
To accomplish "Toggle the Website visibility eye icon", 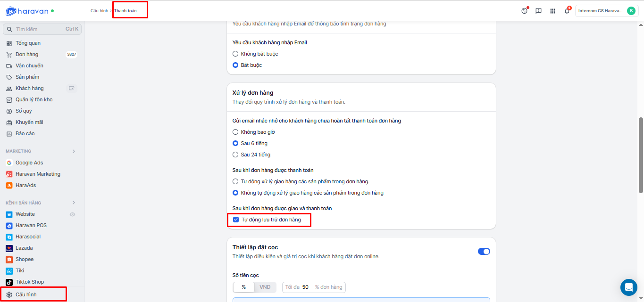I will click(x=72, y=214).
